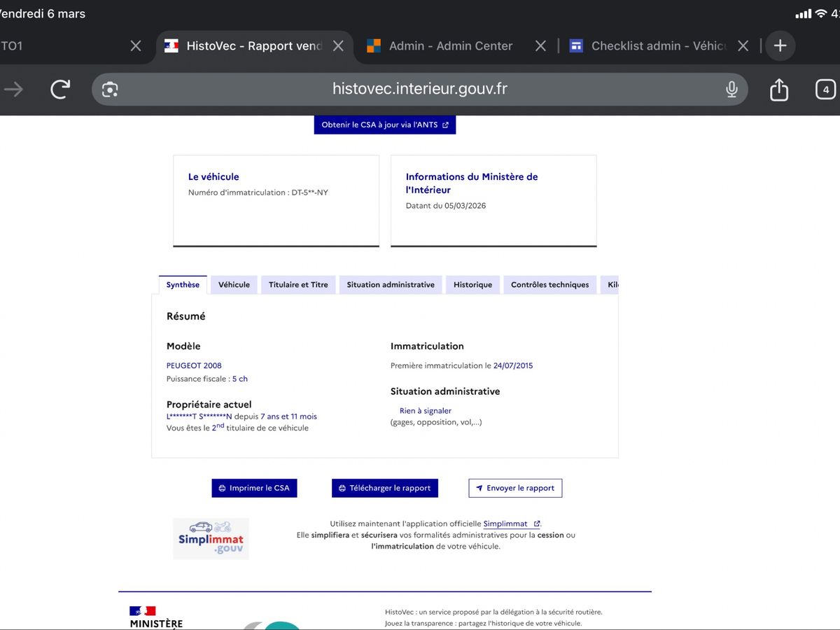This screenshot has height=630, width=840.
Task: Click the Informations du Ministère de l'Intérieur heading
Action: pyautogui.click(x=472, y=183)
